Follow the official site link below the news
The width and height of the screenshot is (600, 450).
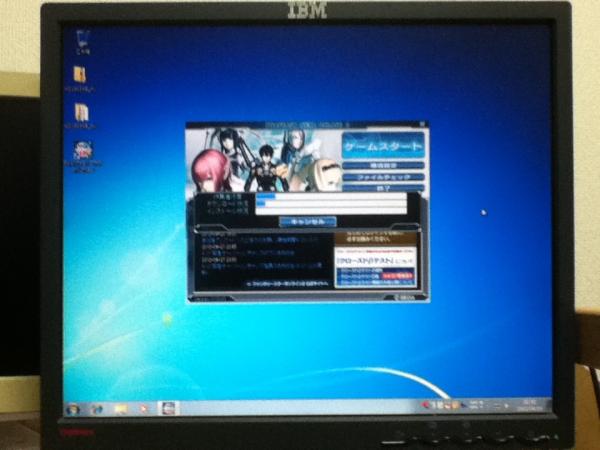point(287,284)
